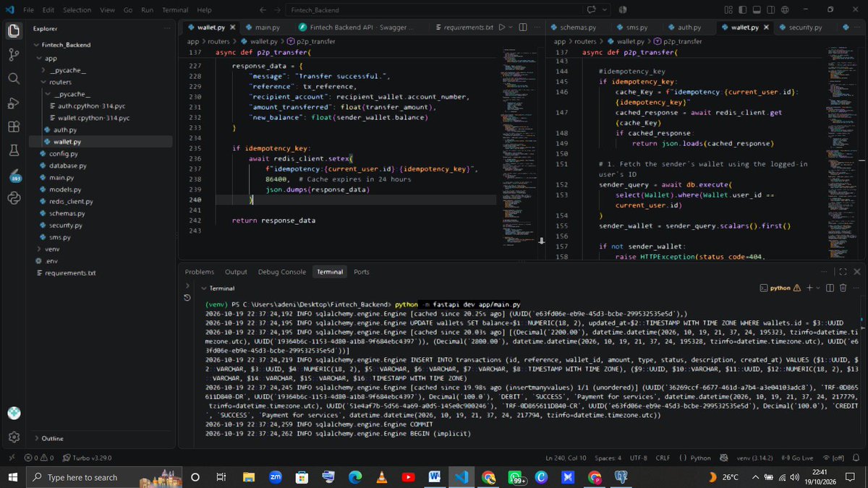The height and width of the screenshot is (488, 868).
Task: Open the Extensions view
Action: click(x=13, y=127)
